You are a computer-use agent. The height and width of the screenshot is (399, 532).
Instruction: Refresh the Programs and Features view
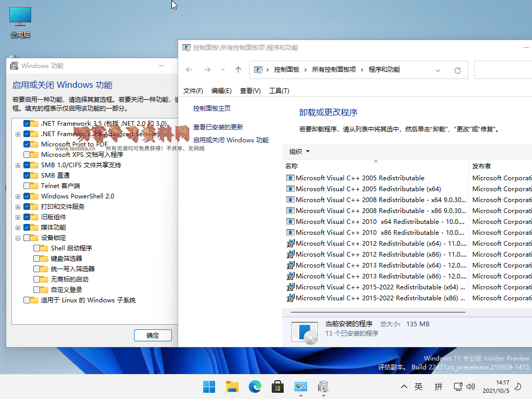457,70
